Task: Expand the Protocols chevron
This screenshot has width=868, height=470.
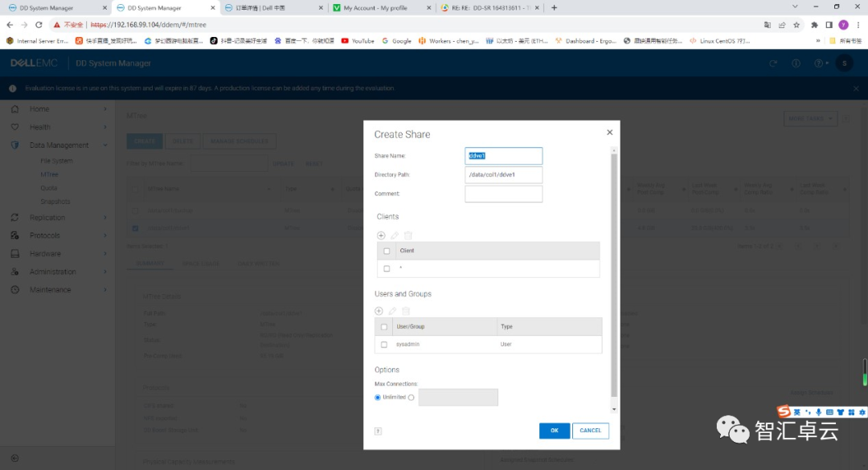Action: pos(105,235)
